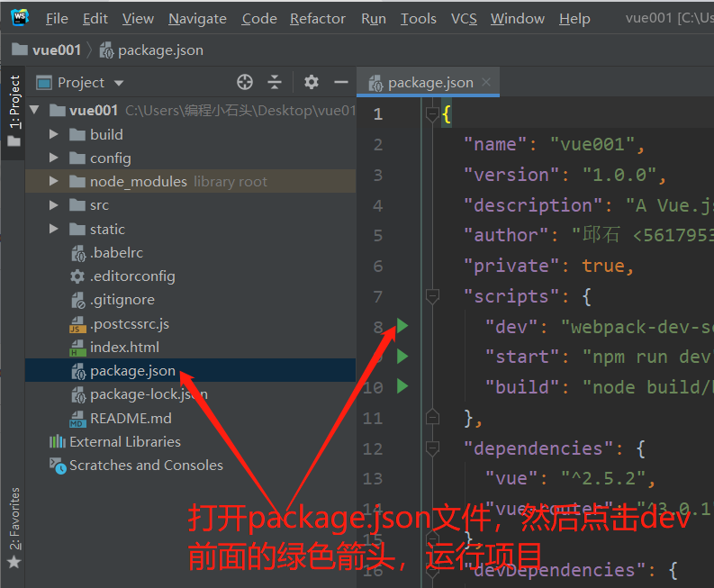Open the Edit menu

click(x=95, y=19)
